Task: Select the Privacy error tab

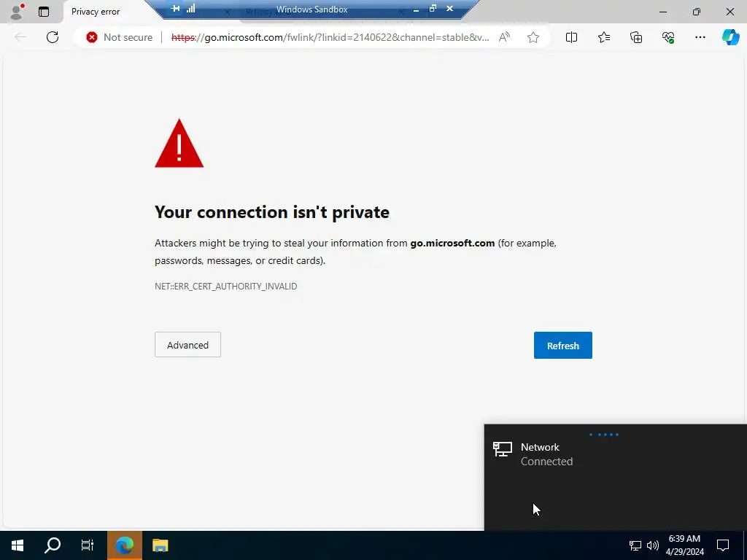Action: 96,12
